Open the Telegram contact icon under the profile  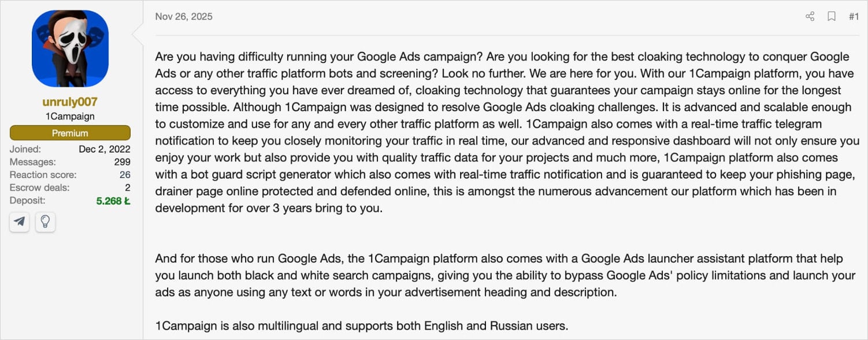pyautogui.click(x=20, y=222)
